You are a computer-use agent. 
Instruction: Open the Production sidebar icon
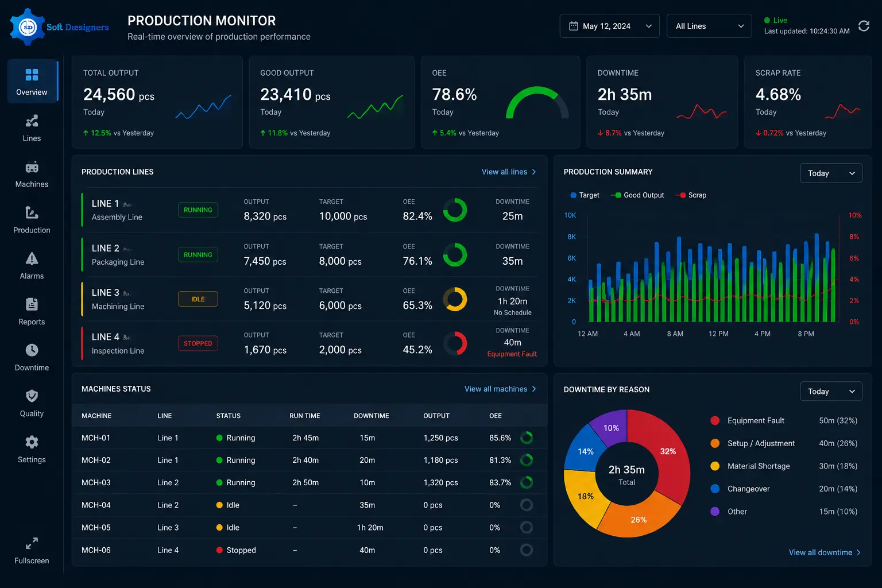(x=32, y=212)
